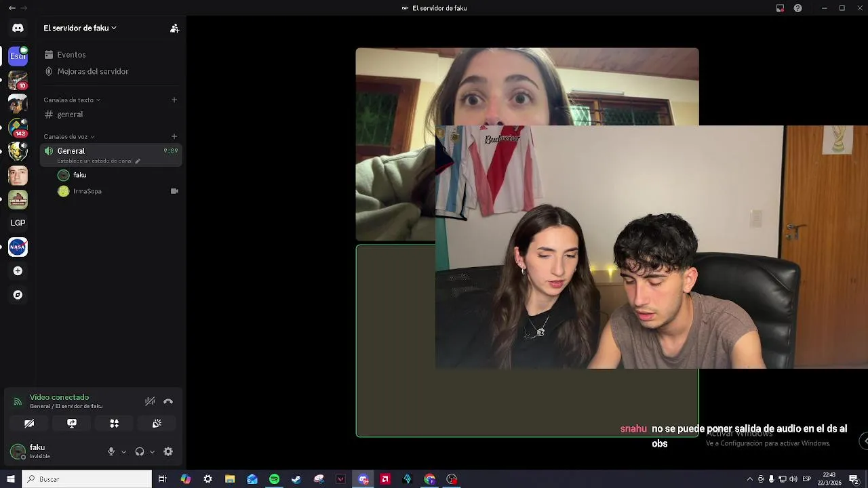The height and width of the screenshot is (488, 868).
Task: Open Windows Start menu
Action: point(11,479)
